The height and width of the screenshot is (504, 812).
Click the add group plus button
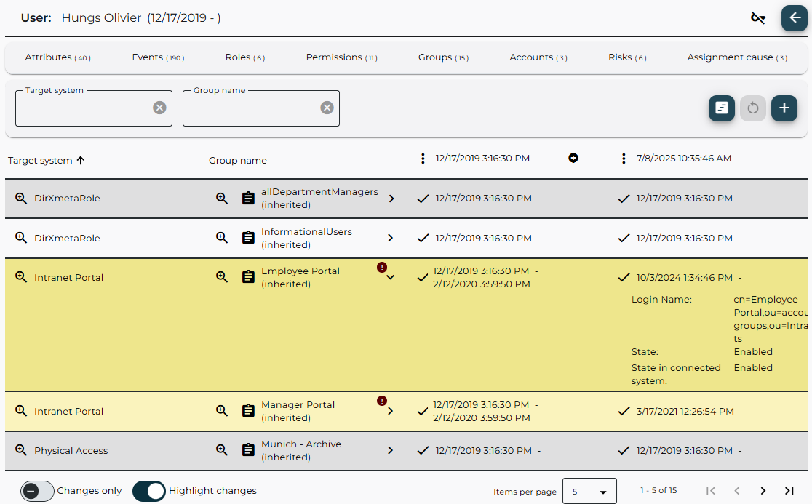pyautogui.click(x=784, y=108)
